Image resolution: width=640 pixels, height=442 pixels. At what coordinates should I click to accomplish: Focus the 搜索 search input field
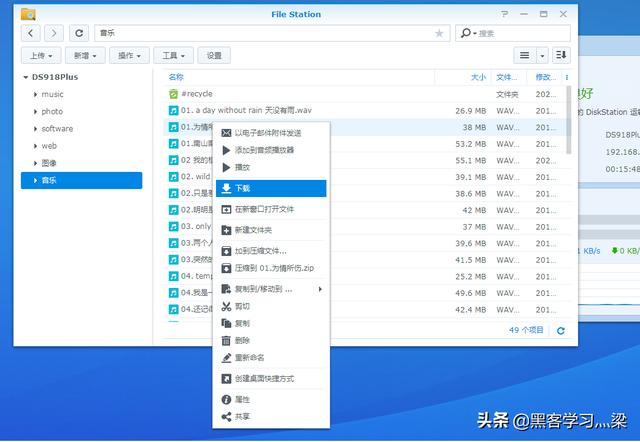[x=524, y=33]
